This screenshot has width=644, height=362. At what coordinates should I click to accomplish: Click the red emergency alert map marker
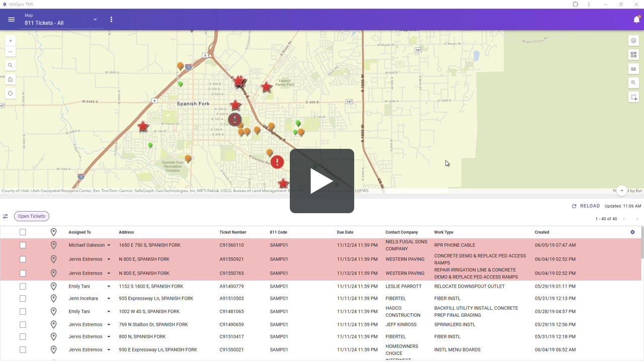[x=277, y=162]
